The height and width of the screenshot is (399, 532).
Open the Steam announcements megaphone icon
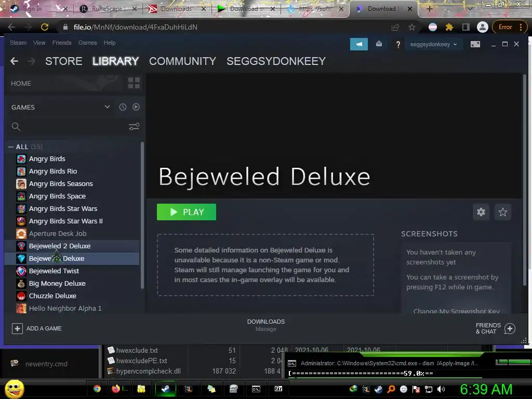(x=359, y=44)
